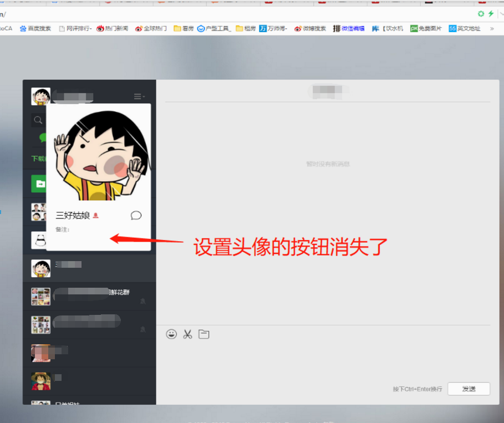Viewport: 504px width, 423px height.
Task: Open the 微博搜索 bookmark
Action: point(310,29)
